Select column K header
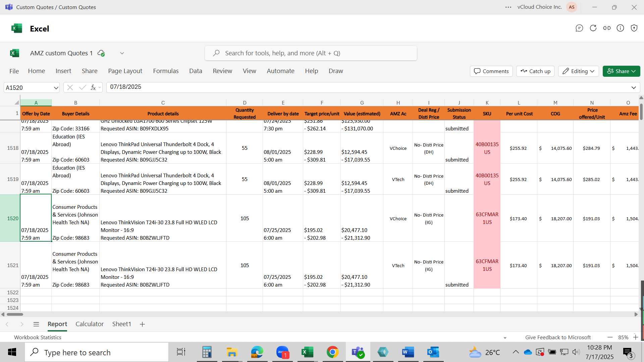644x362 pixels. pyautogui.click(x=487, y=103)
